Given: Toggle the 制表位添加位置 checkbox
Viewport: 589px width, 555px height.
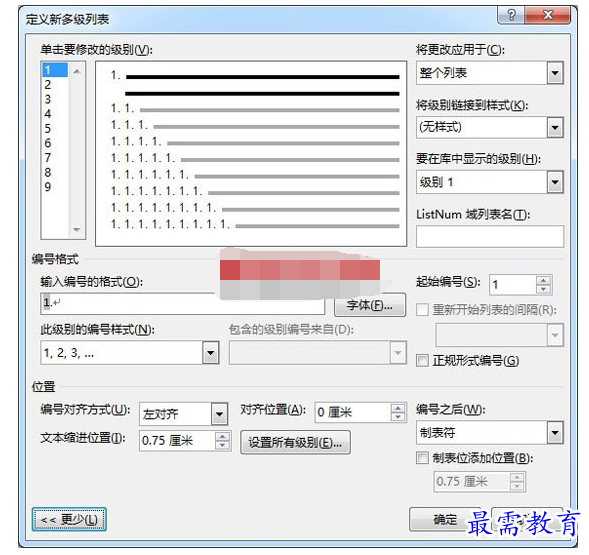Looking at the screenshot, I should coord(422,458).
